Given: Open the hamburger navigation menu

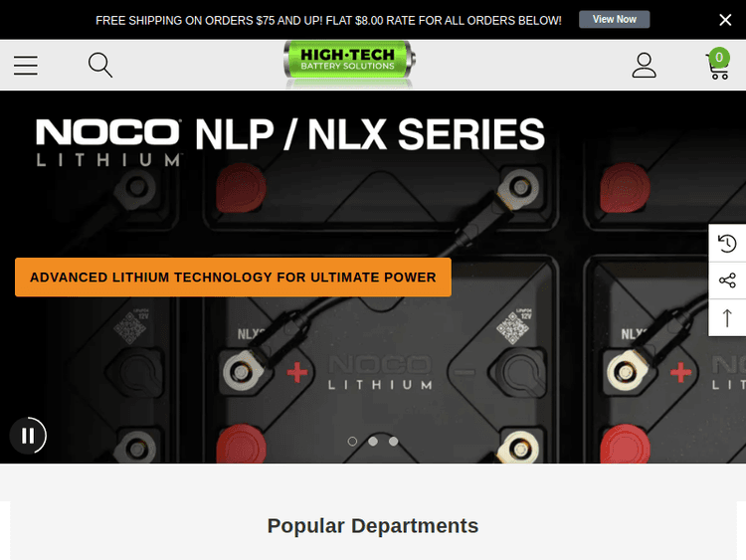Looking at the screenshot, I should (26, 66).
